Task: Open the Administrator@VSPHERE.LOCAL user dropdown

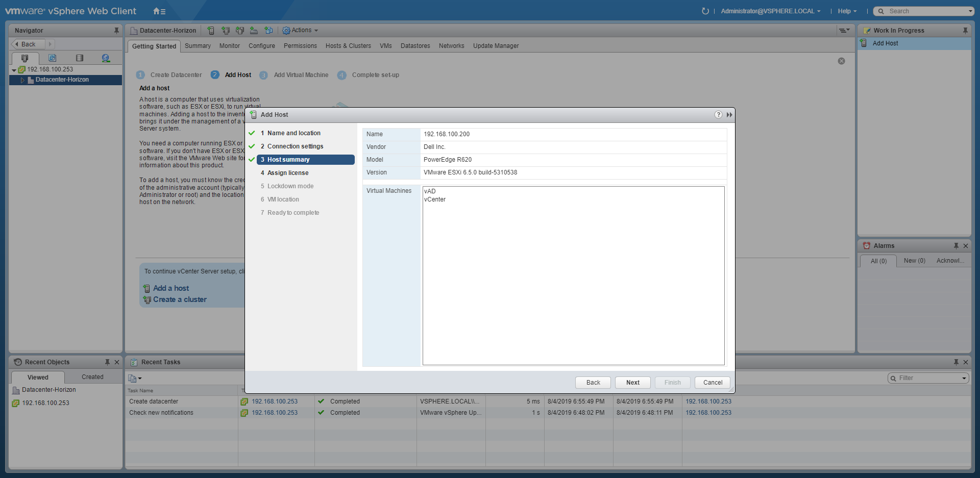Action: pos(770,11)
